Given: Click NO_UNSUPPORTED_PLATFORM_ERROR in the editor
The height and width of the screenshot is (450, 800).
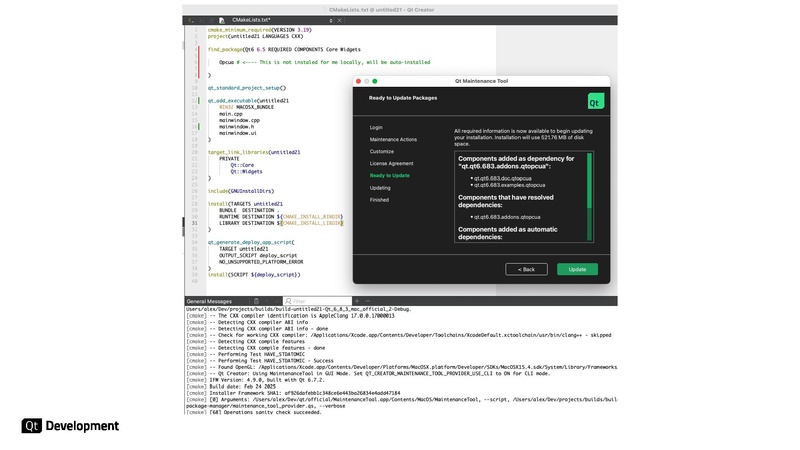Looking at the screenshot, I should point(261,262).
